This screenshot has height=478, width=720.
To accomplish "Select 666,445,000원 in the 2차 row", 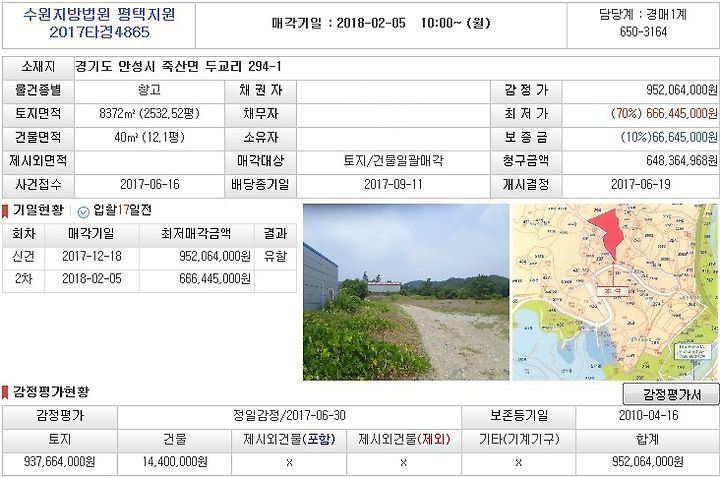I will tap(215, 279).
